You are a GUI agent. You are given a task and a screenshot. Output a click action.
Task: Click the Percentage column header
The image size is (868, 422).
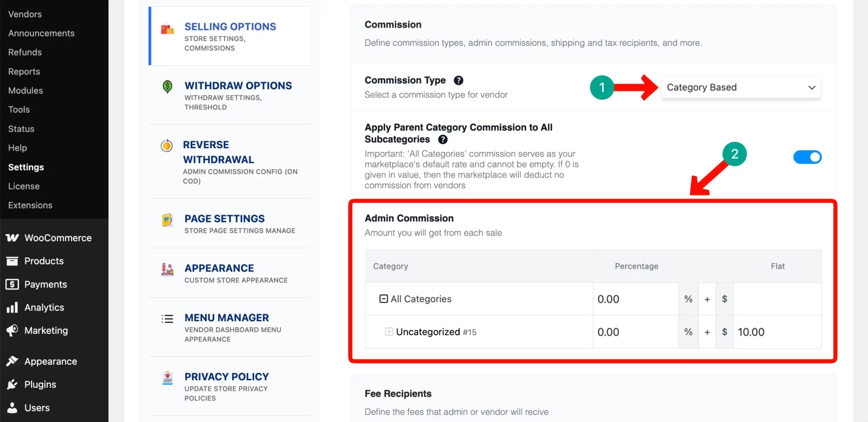pos(637,266)
